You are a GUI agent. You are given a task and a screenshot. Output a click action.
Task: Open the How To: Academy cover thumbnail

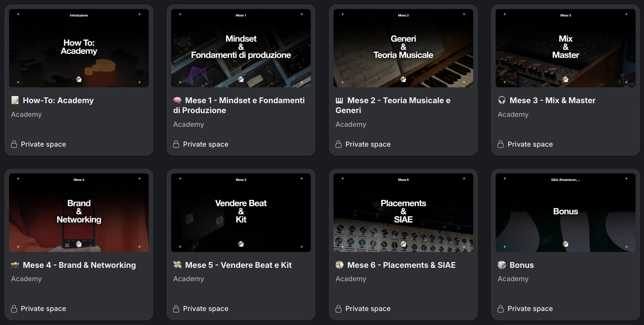click(79, 48)
